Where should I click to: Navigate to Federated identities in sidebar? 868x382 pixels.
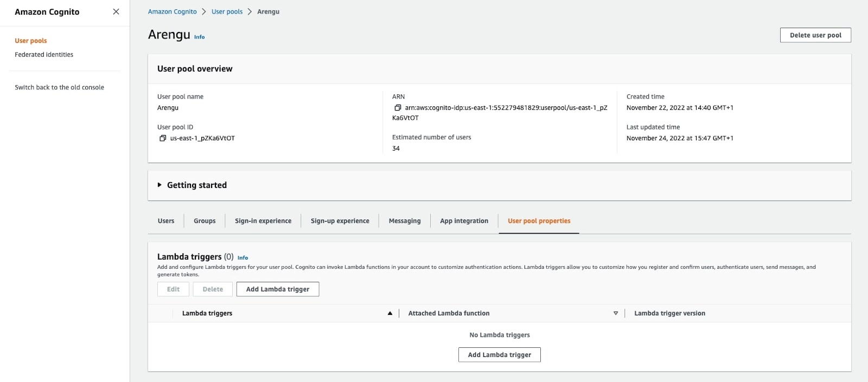[44, 55]
